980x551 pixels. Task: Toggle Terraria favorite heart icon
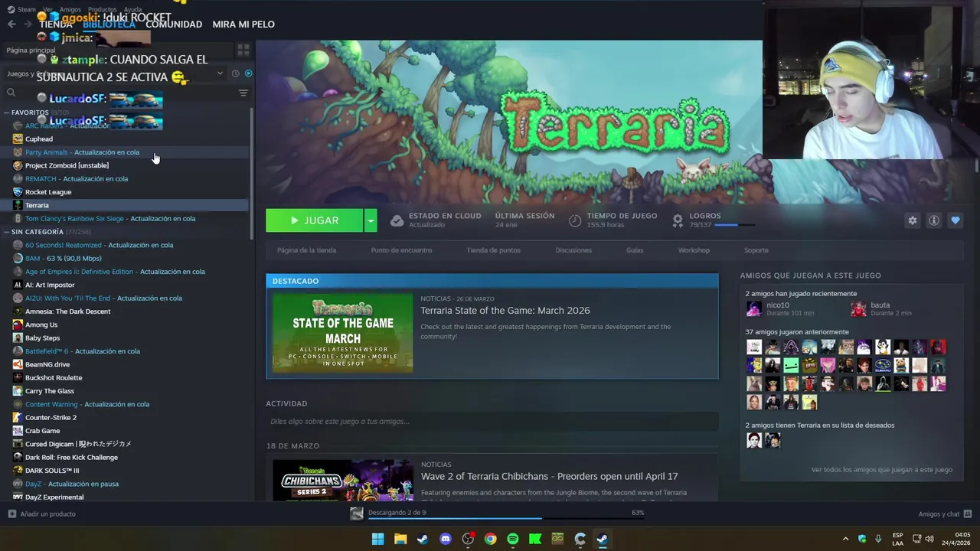tap(955, 220)
